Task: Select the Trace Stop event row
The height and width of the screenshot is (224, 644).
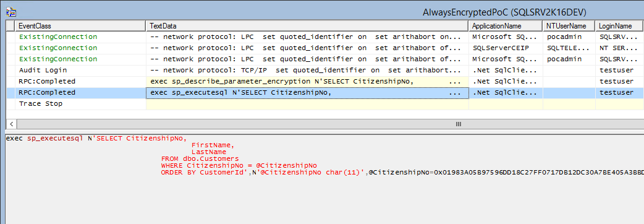Action: pyautogui.click(x=325, y=104)
